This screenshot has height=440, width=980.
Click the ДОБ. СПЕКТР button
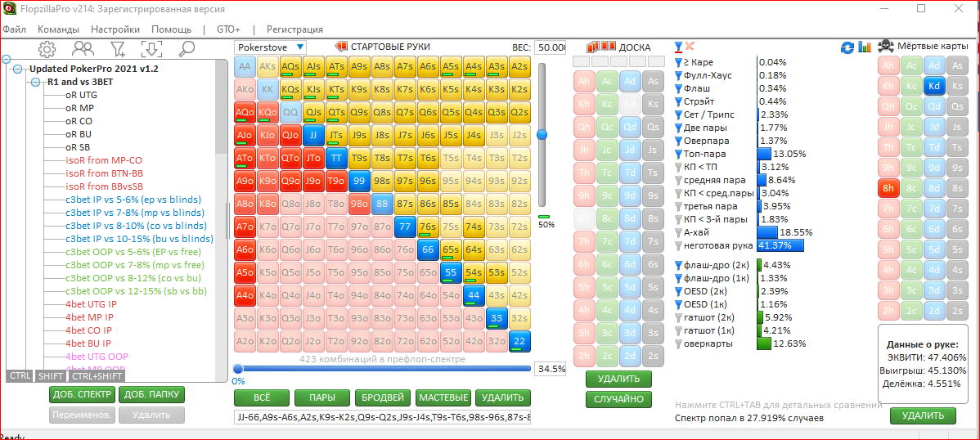point(83,394)
